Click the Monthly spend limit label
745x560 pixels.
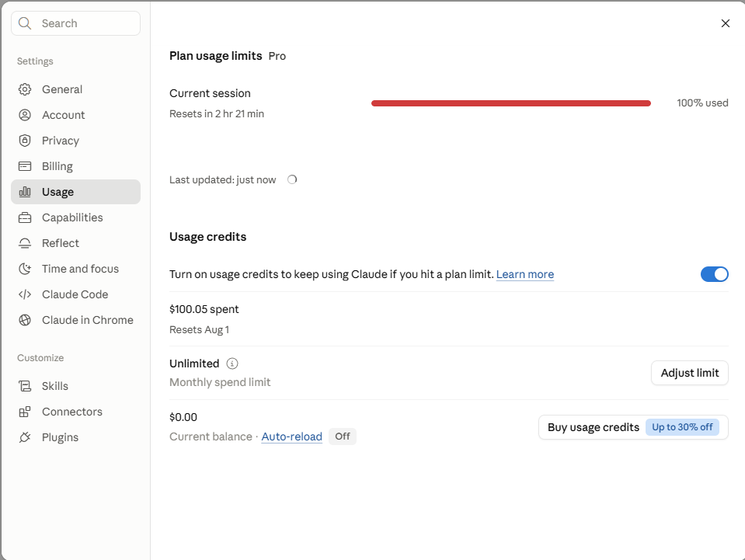(220, 382)
